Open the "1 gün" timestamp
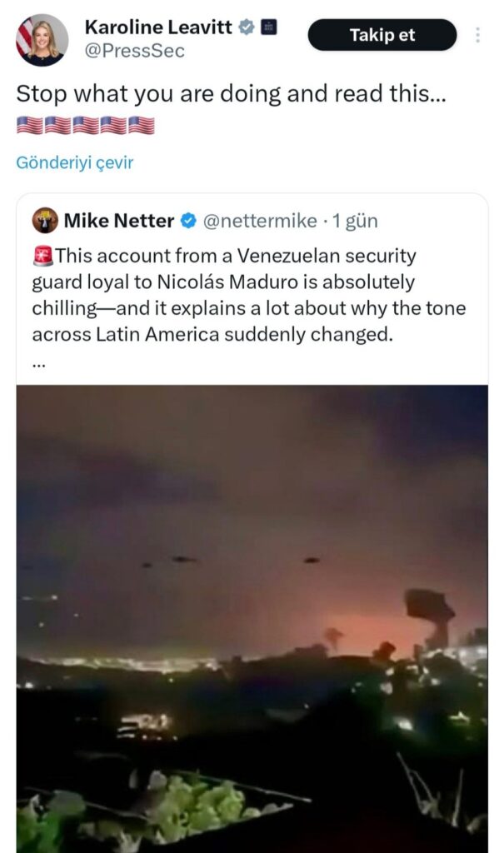Viewport: 504px width, 853px height. [356, 221]
